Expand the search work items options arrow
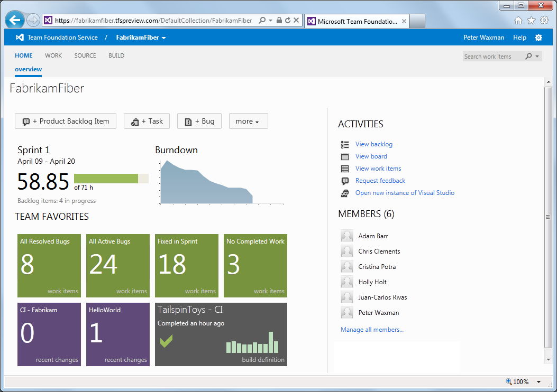 click(537, 56)
